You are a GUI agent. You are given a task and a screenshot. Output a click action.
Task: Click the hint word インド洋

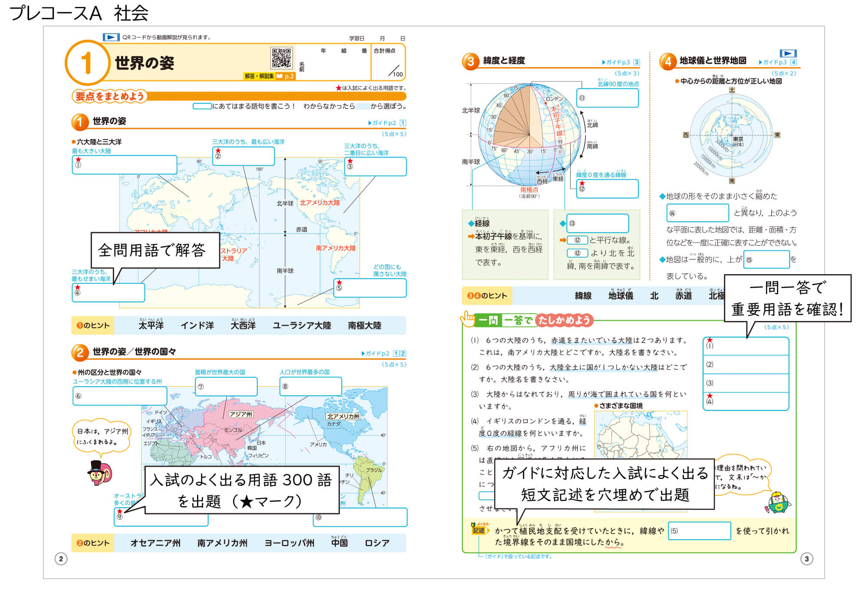point(197,325)
